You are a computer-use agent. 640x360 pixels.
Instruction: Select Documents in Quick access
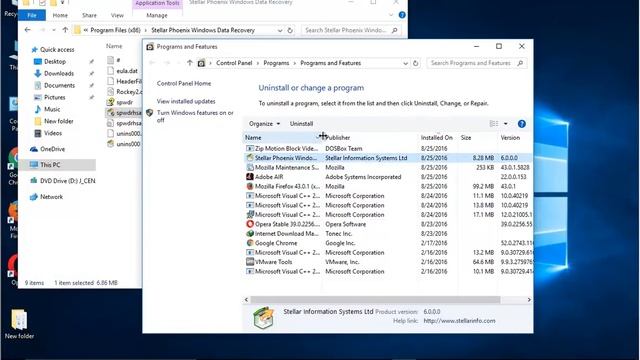pyautogui.click(x=59, y=85)
